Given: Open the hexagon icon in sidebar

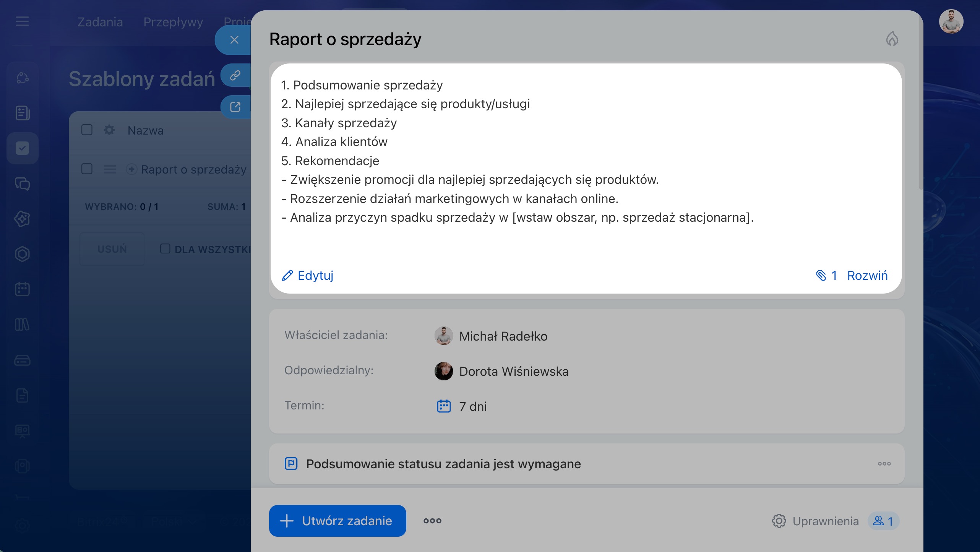Looking at the screenshot, I should [22, 254].
